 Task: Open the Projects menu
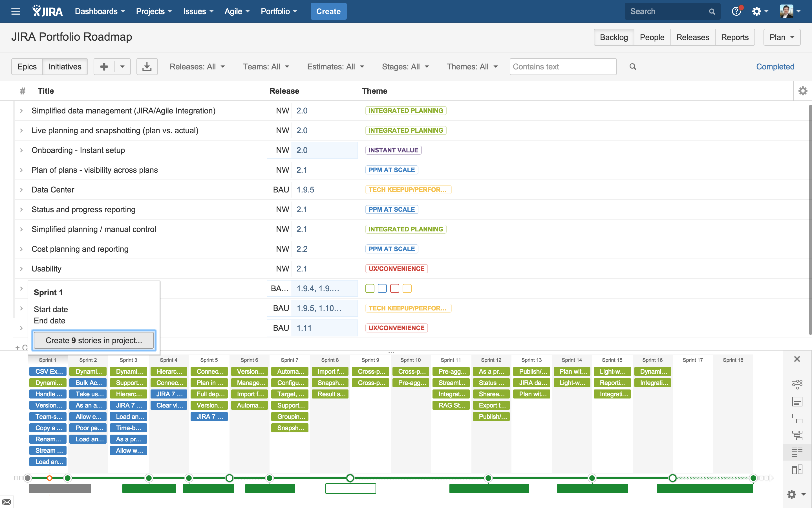point(154,11)
